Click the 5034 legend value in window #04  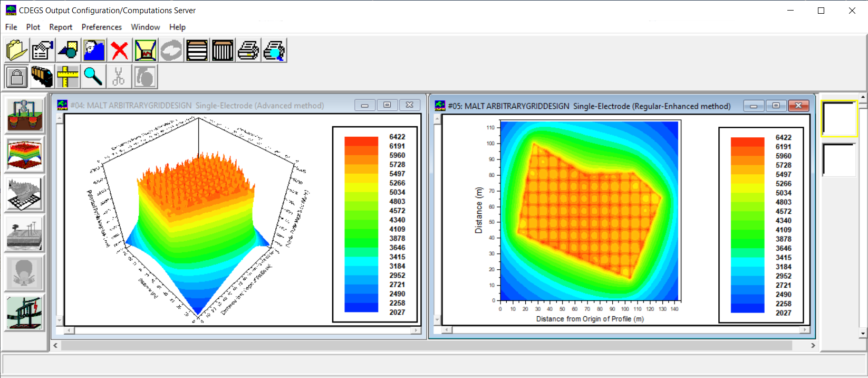tap(397, 192)
